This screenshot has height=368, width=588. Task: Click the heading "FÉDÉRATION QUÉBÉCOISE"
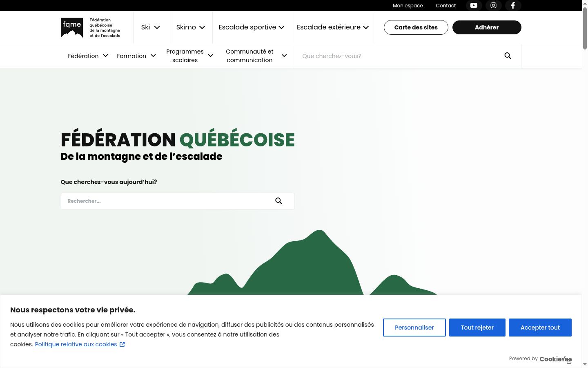pyautogui.click(x=178, y=140)
